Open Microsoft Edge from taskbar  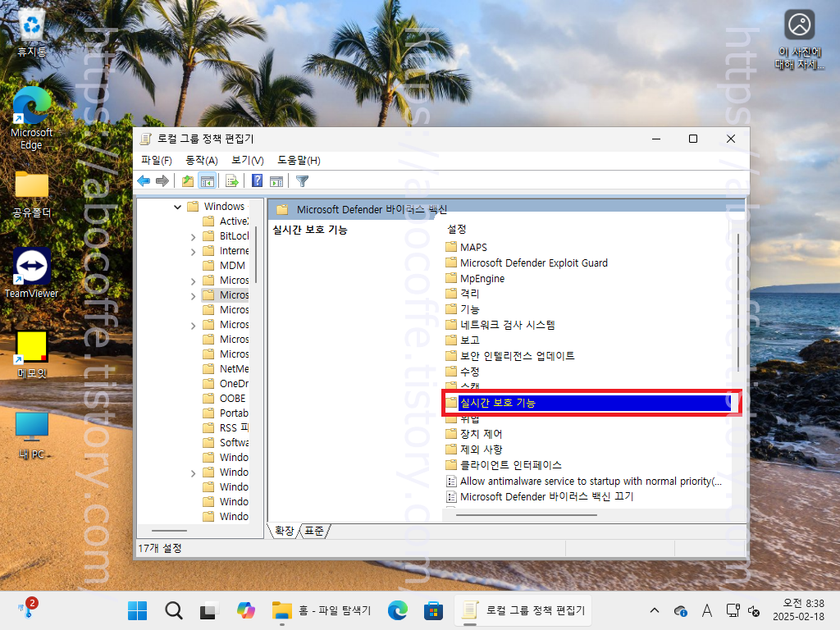coord(397,610)
